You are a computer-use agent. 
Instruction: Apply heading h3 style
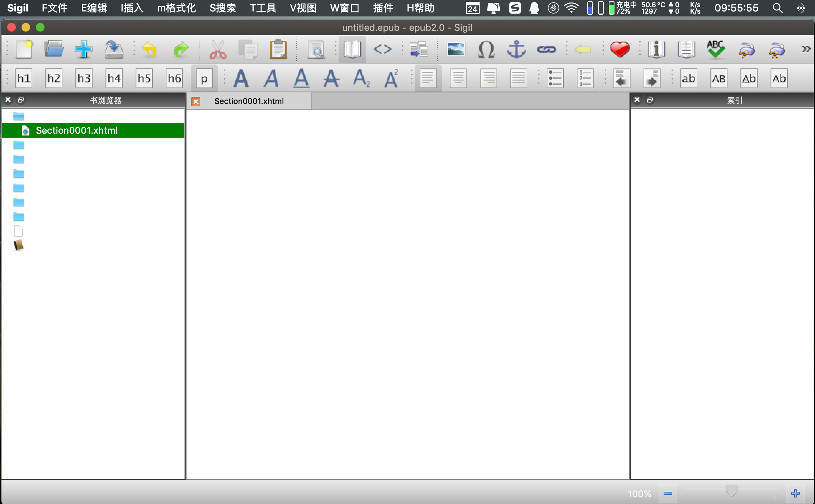[x=84, y=78]
